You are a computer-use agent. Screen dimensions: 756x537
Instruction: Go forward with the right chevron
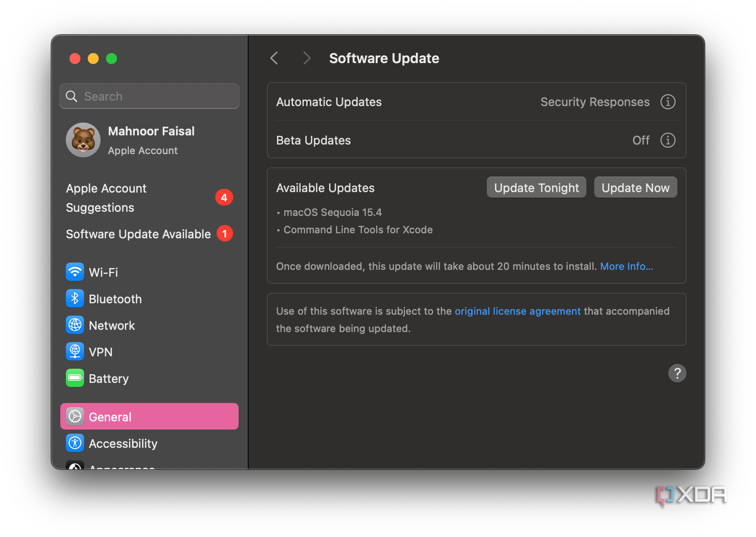[x=307, y=58]
